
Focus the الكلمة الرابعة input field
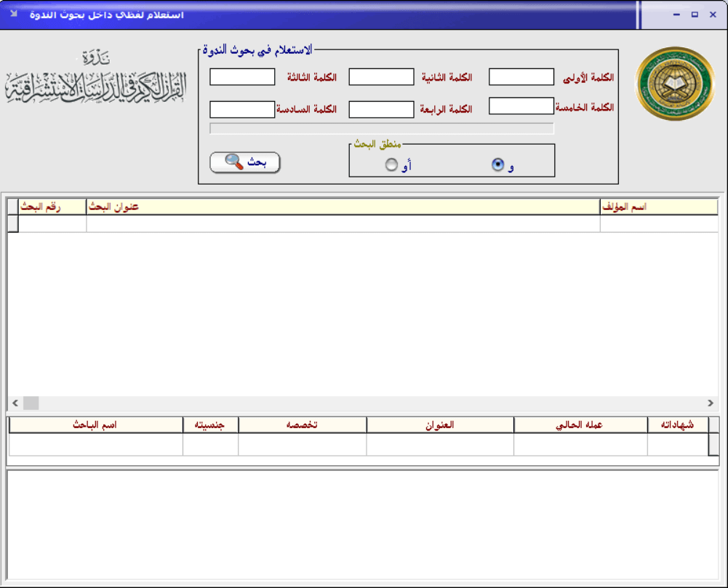tap(381, 110)
